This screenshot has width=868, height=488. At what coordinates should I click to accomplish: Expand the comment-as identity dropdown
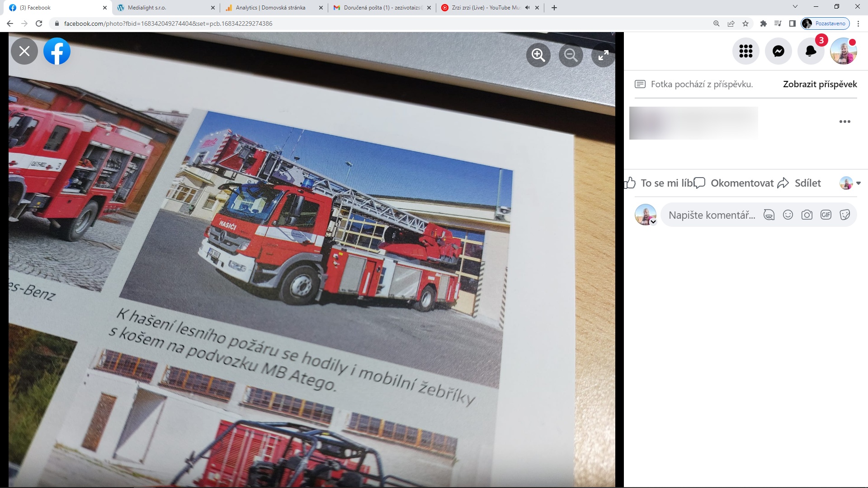coord(850,183)
